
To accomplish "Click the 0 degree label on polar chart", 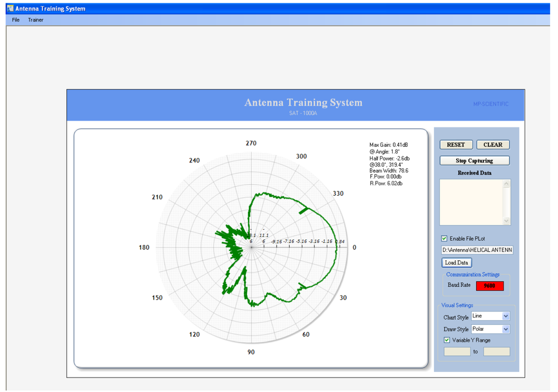I will (354, 247).
